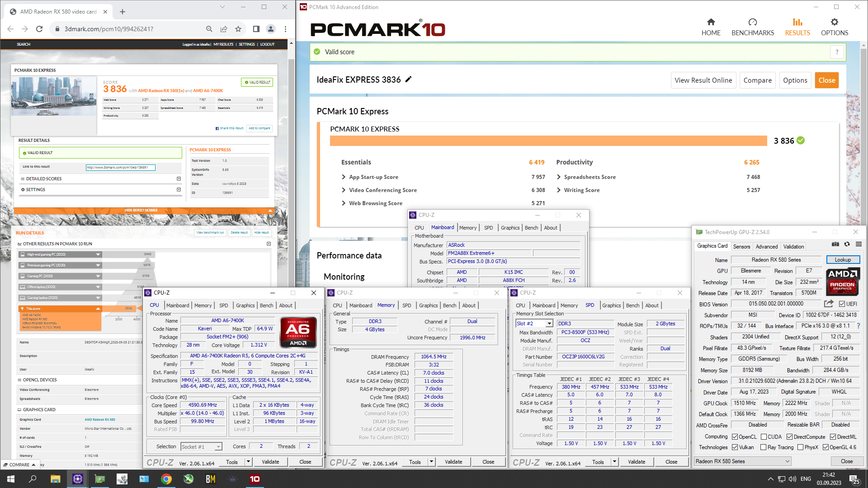The image size is (868, 488).
Task: Toggle OpenCL checkbox
Action: (x=735, y=437)
